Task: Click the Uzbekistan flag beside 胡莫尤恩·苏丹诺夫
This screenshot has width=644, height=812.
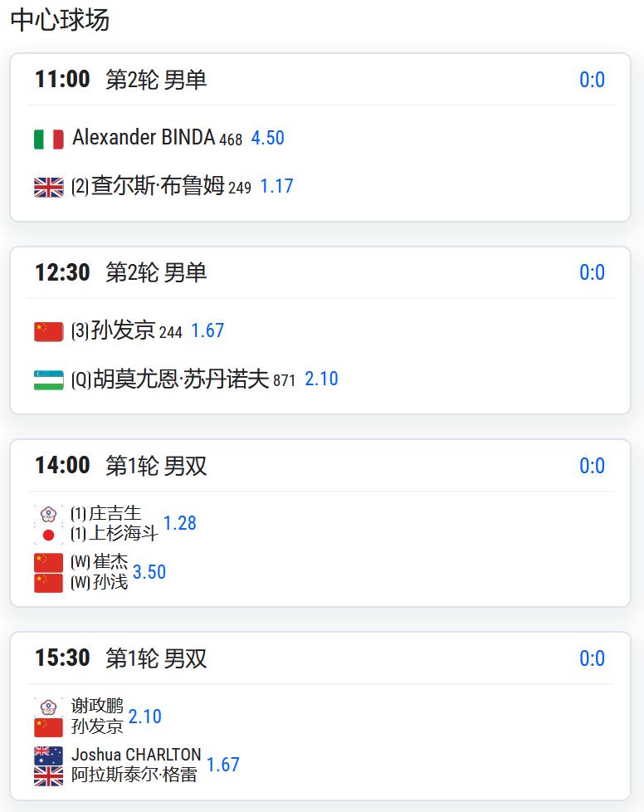Action: 48,379
